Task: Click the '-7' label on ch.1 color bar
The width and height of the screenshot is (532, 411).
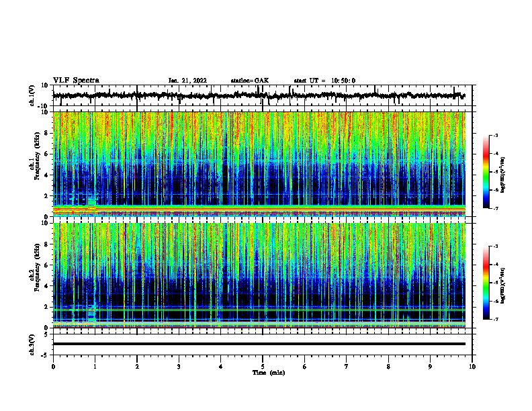Action: point(495,208)
